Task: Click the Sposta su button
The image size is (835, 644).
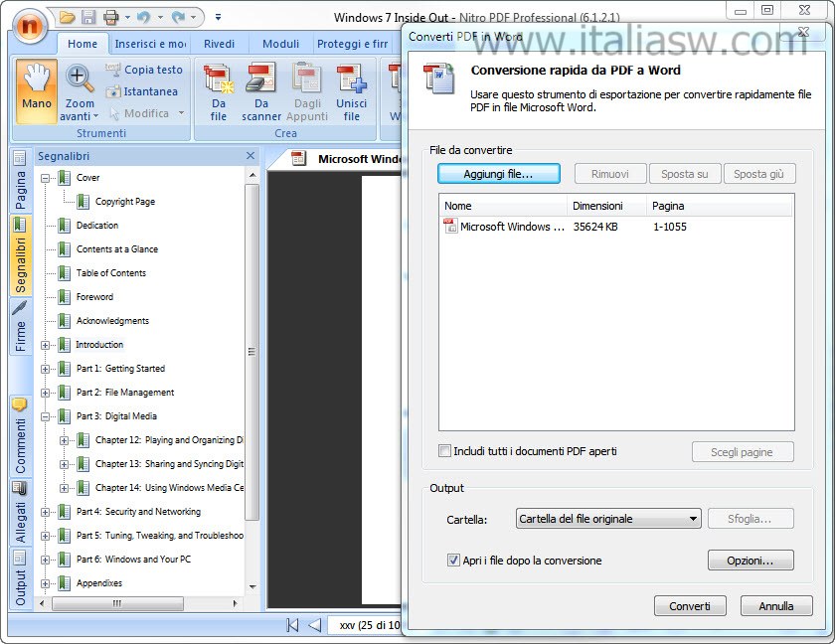Action: pos(685,174)
